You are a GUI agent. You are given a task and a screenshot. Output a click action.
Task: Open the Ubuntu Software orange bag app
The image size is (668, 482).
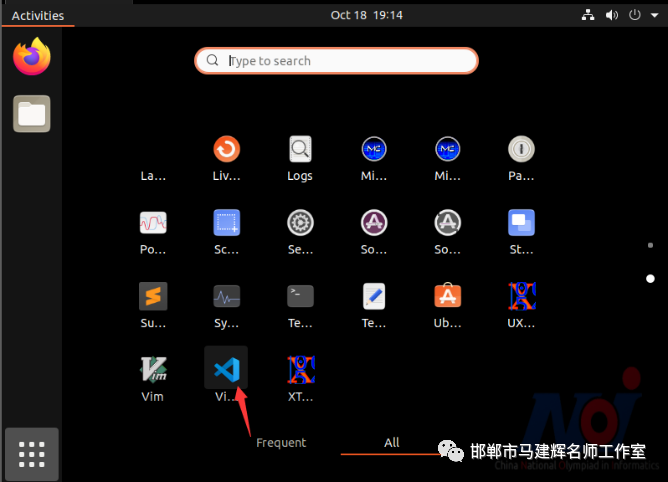pos(447,295)
